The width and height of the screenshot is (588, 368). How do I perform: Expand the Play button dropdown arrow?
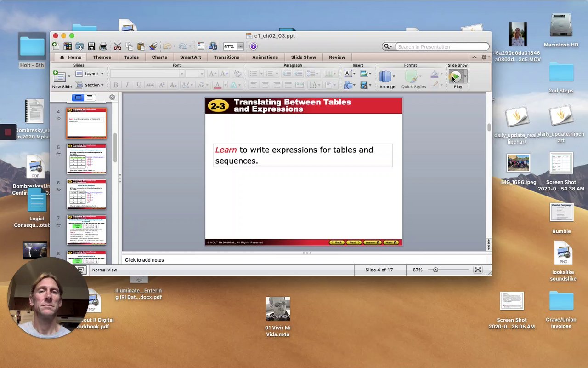tap(465, 77)
